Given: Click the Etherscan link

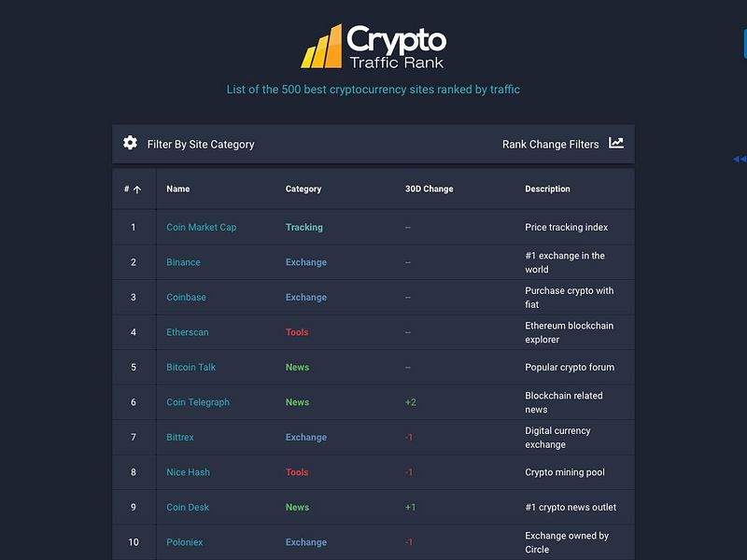Looking at the screenshot, I should pos(186,332).
